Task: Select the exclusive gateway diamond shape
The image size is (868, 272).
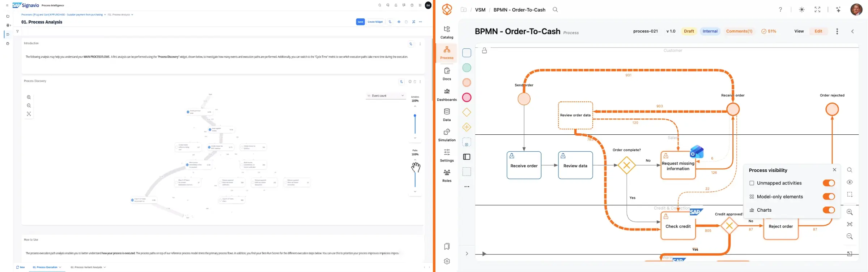Action: point(467,112)
